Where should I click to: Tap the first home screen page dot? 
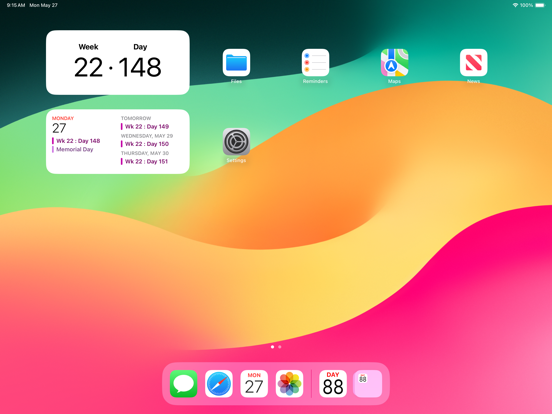pos(272,347)
